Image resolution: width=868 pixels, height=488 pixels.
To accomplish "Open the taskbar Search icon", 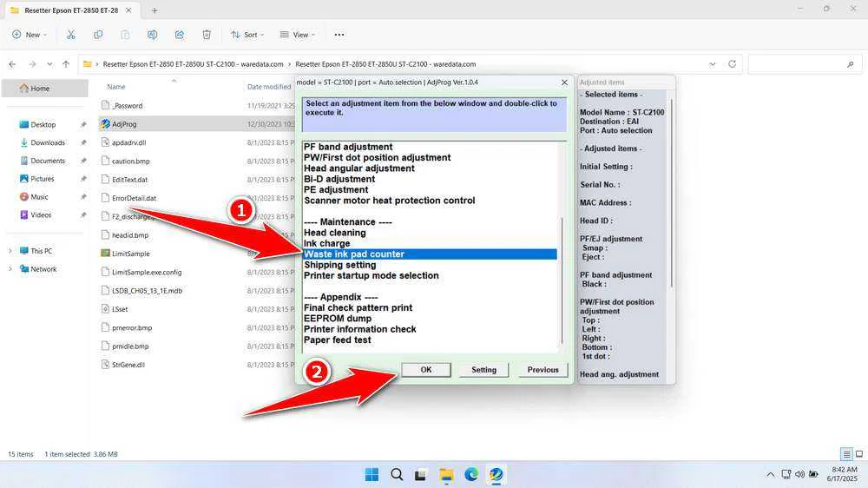I will [x=397, y=474].
